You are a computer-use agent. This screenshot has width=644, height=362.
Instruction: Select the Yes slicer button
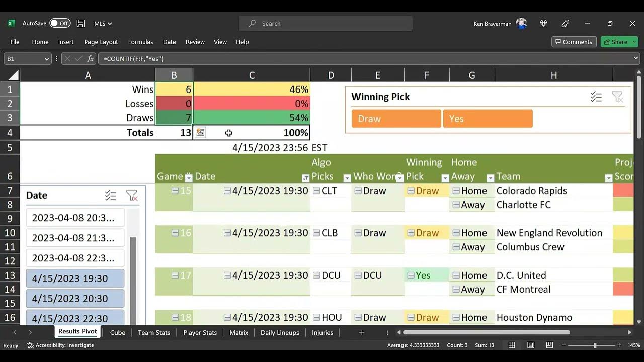click(x=488, y=119)
